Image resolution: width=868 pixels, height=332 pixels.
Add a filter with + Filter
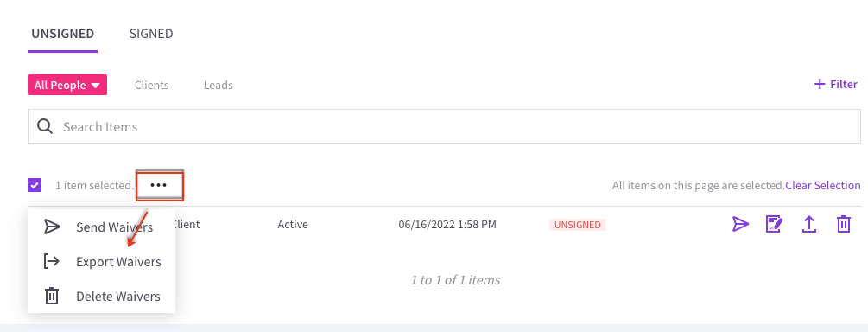point(835,84)
